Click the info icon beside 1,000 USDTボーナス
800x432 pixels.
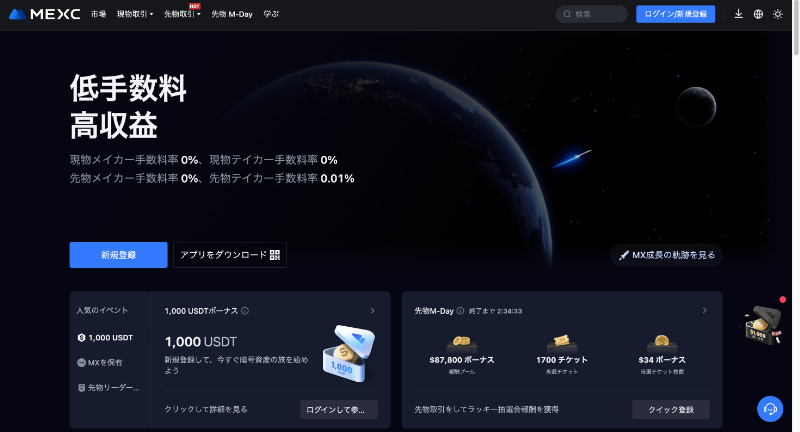tap(245, 311)
